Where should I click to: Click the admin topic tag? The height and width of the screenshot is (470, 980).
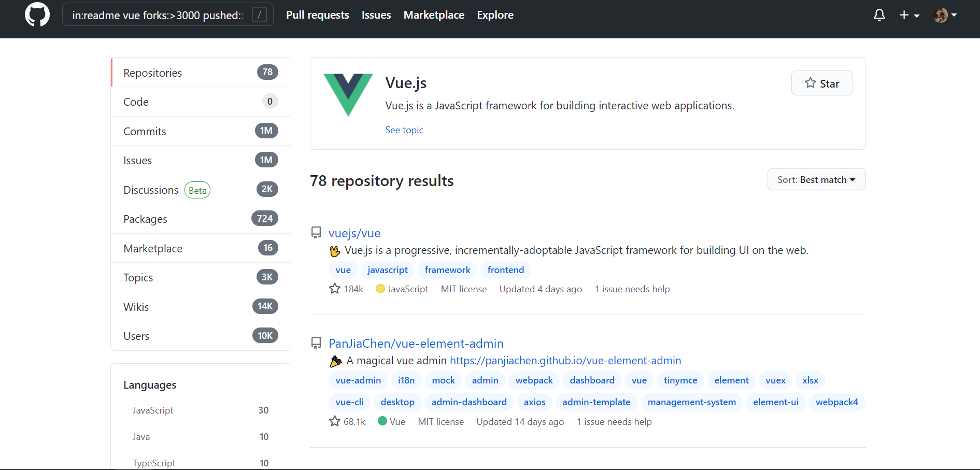(485, 380)
